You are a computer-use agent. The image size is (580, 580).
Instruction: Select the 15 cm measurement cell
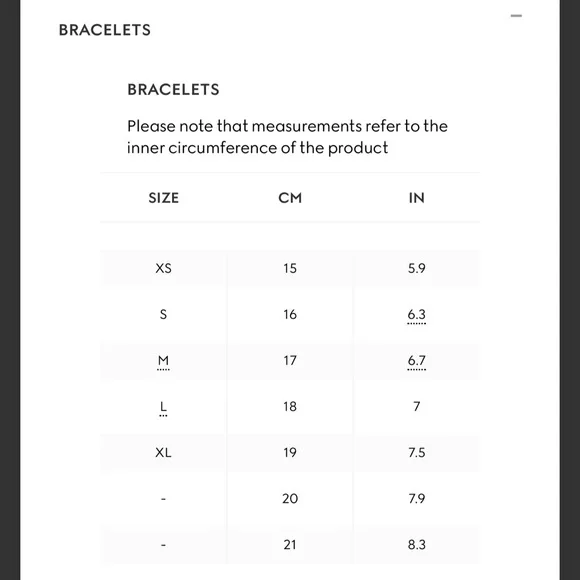[290, 268]
